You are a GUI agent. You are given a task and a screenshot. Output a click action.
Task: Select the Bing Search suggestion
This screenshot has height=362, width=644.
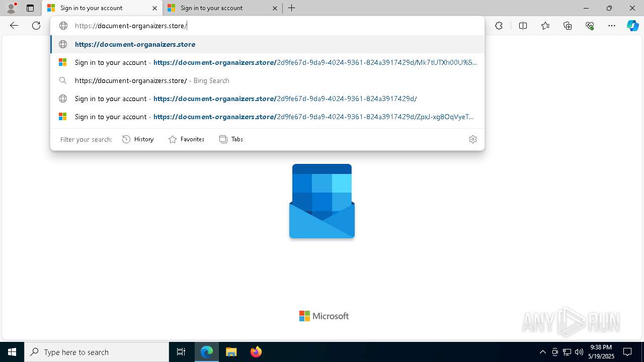(x=267, y=80)
